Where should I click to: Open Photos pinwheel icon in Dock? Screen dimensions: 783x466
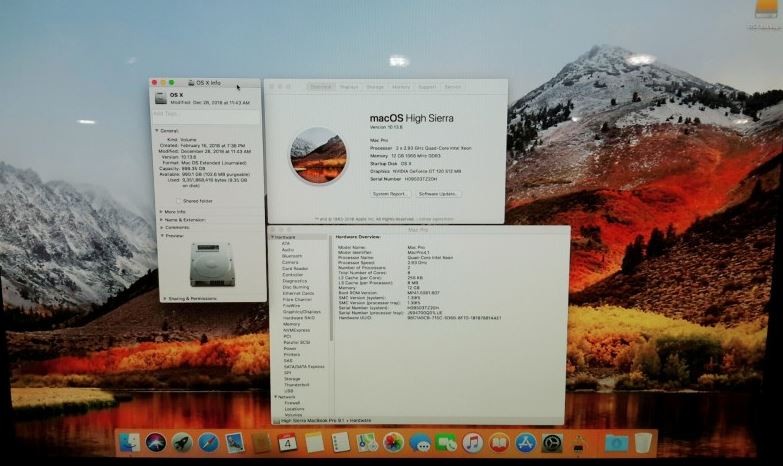(x=393, y=443)
